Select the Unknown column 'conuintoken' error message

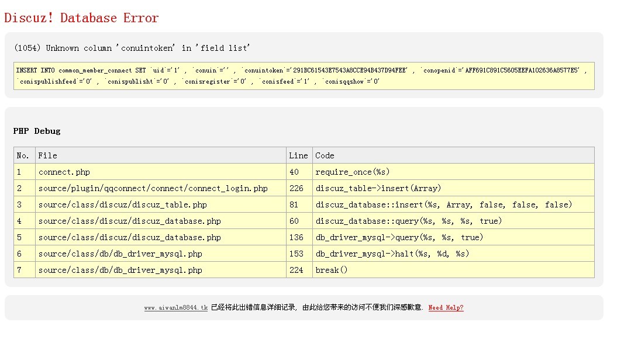(x=132, y=48)
